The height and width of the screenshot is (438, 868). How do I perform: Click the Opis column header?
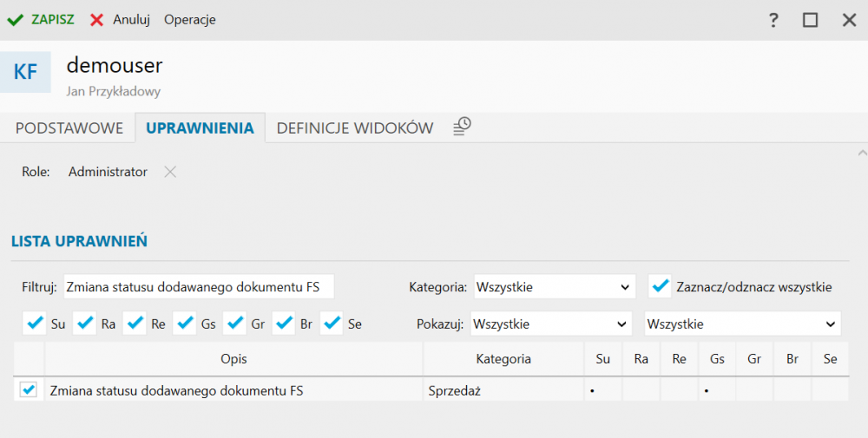[x=233, y=358]
